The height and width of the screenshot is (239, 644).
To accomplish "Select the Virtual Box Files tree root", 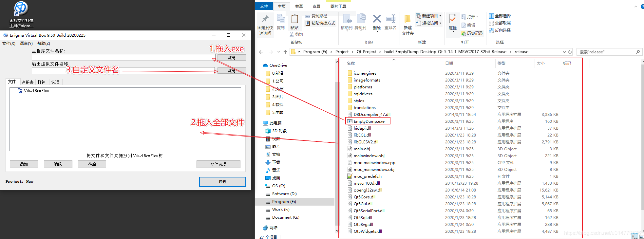I will [x=36, y=91].
